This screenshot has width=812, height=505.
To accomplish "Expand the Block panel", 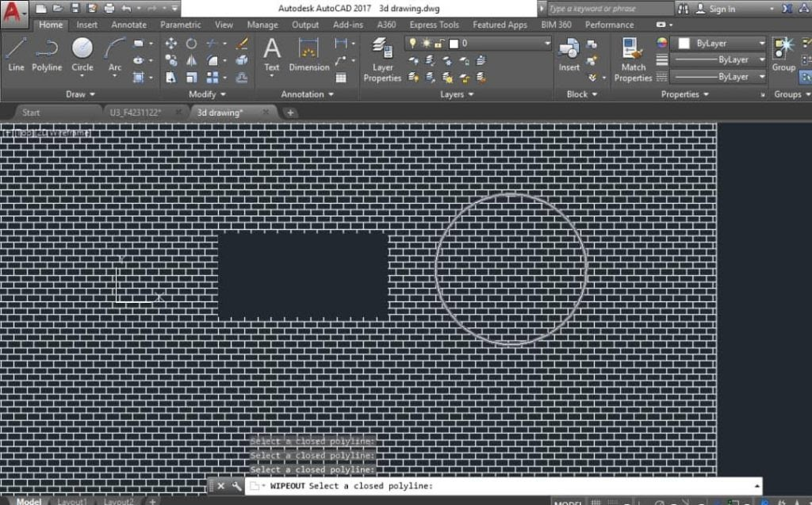I will click(582, 94).
